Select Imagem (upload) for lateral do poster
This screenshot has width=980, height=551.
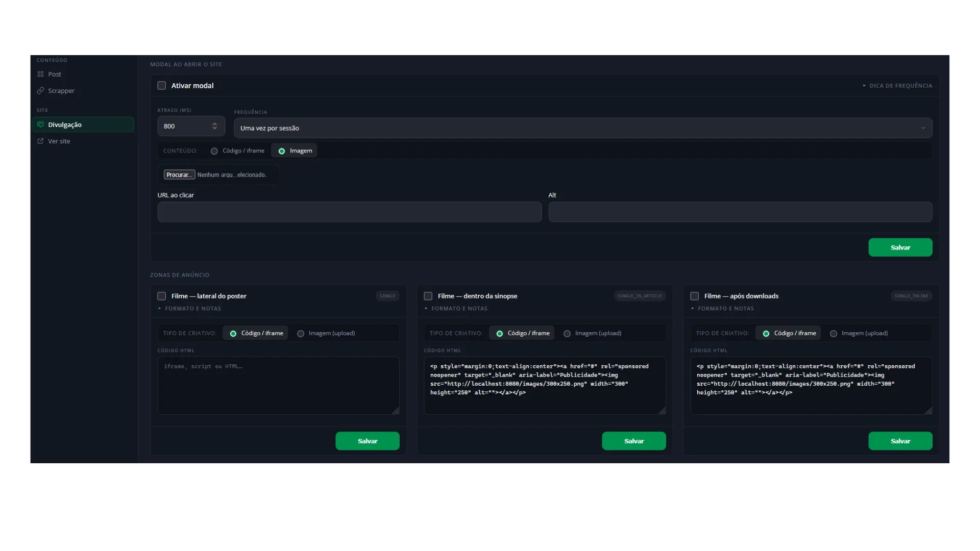[326, 333]
